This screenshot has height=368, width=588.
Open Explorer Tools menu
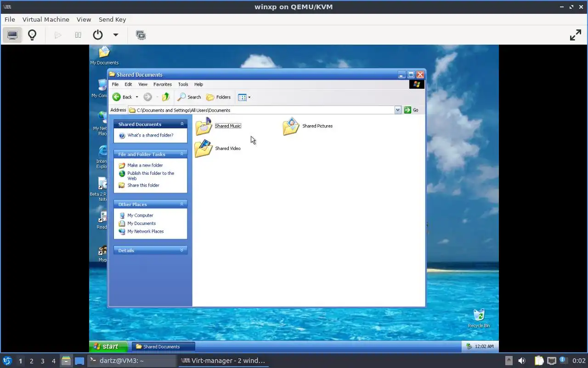click(183, 84)
